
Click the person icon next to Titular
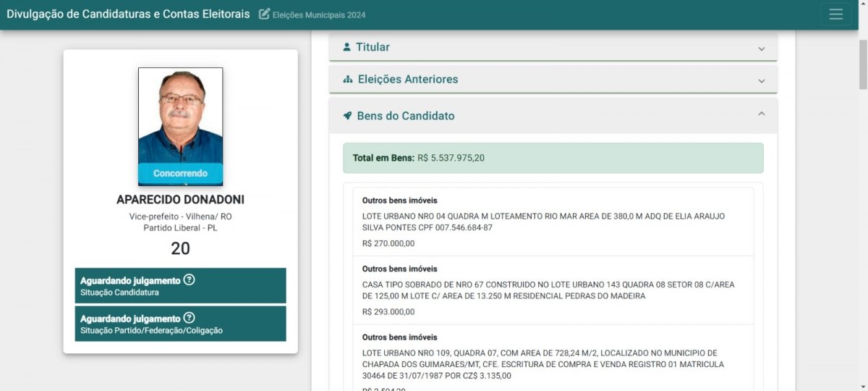point(347,47)
